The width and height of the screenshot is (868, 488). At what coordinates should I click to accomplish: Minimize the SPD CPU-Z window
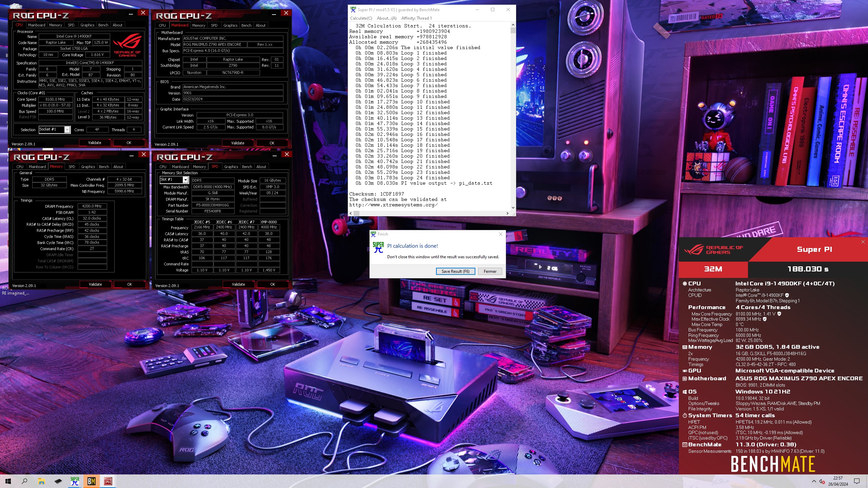point(275,155)
